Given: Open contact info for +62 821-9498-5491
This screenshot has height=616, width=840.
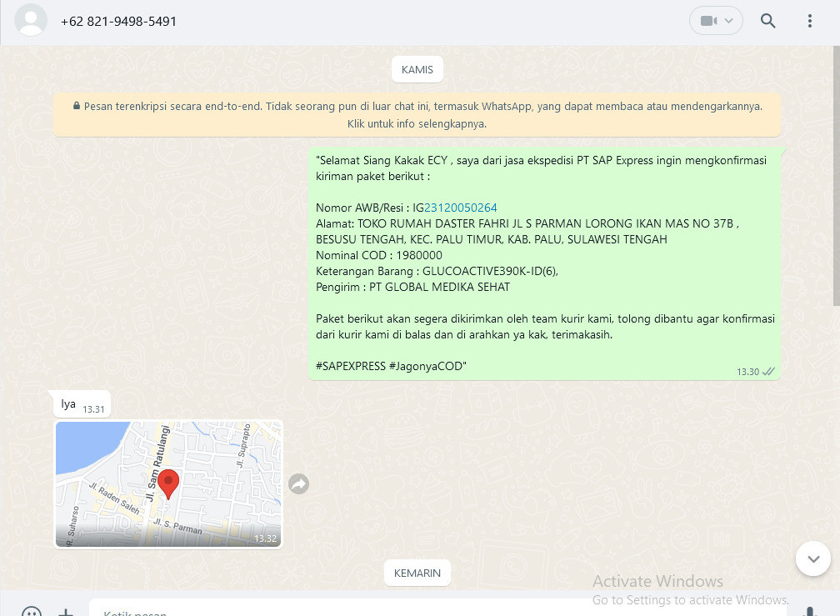Looking at the screenshot, I should (118, 22).
